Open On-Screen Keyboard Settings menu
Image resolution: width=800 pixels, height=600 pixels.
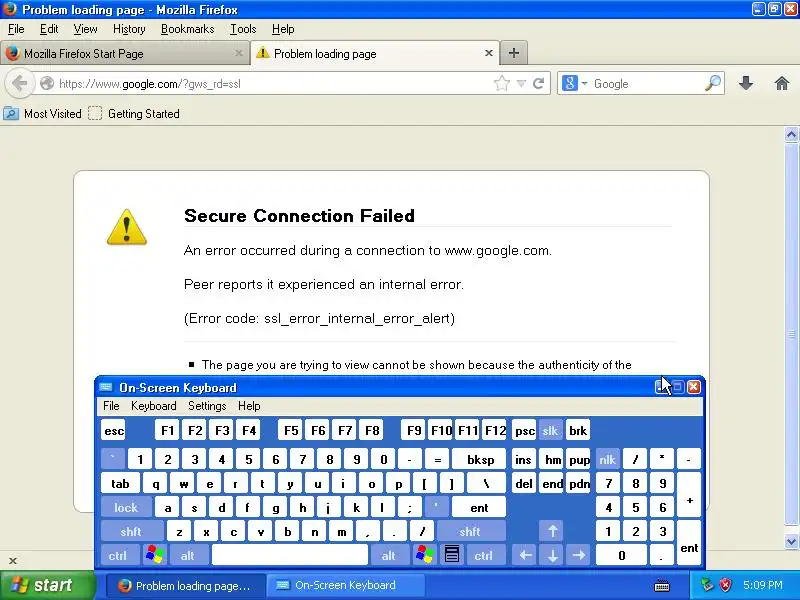pos(207,406)
